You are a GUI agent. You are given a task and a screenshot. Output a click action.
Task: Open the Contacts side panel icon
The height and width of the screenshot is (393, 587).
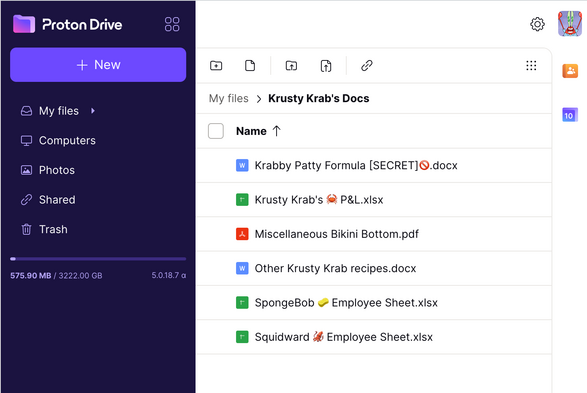[570, 71]
